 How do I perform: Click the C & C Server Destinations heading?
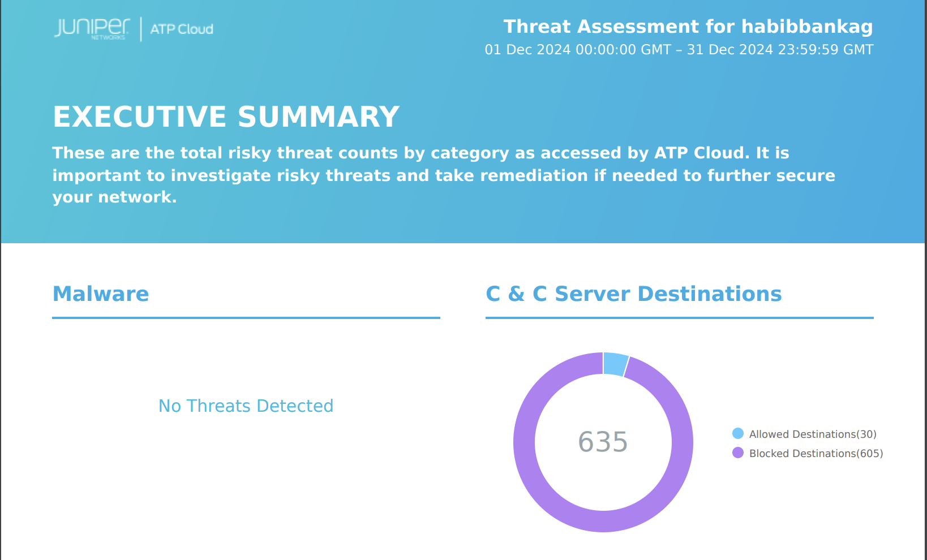pos(634,294)
